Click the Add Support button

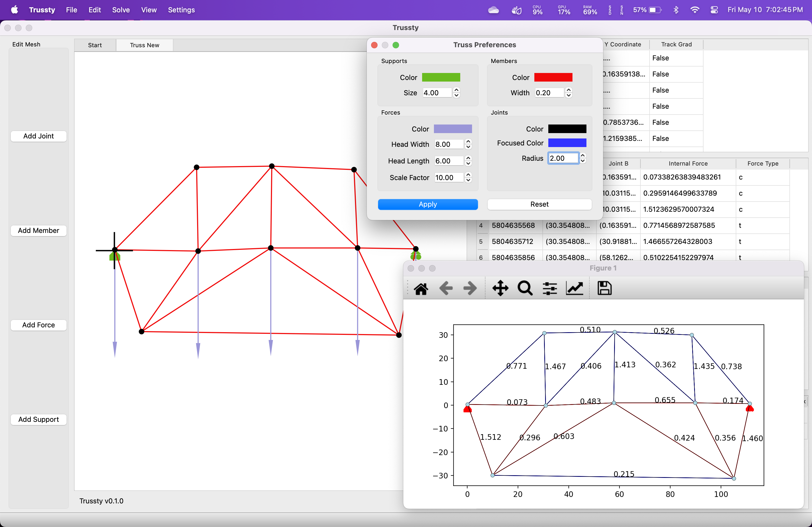coord(39,419)
